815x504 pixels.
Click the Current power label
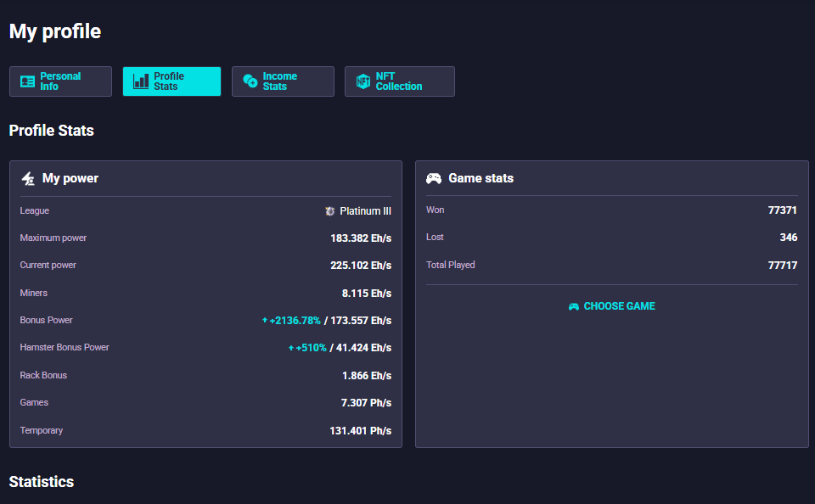pyautogui.click(x=48, y=265)
